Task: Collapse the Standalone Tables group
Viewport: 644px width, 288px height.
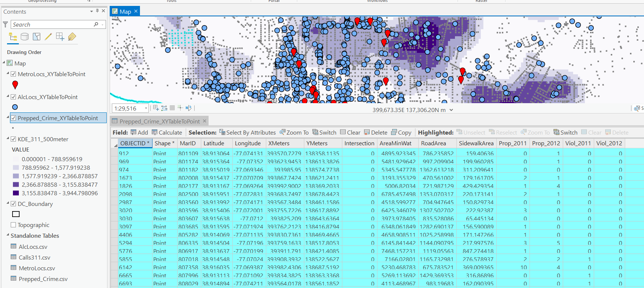Action: [8, 235]
